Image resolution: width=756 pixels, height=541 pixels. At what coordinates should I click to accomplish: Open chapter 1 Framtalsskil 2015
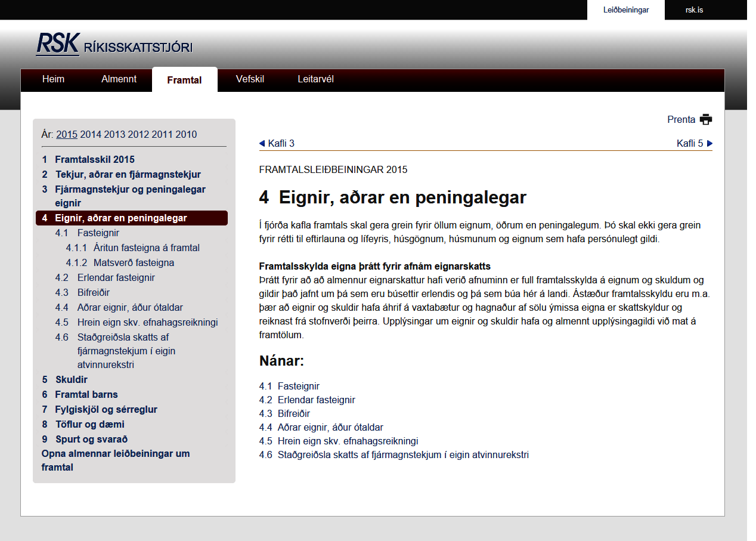coord(94,159)
